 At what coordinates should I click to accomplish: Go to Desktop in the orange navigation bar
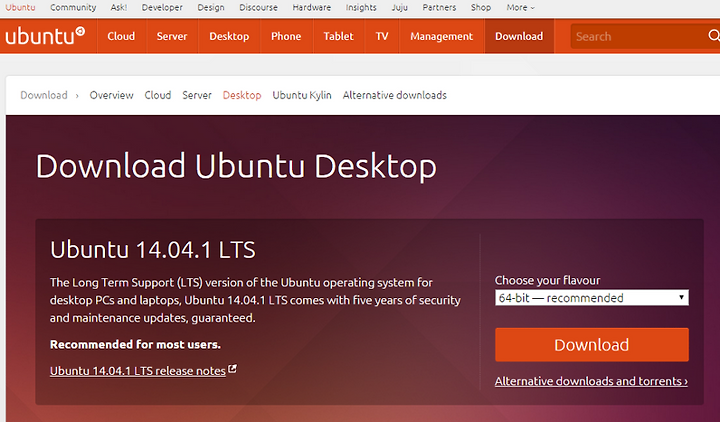pyautogui.click(x=229, y=36)
